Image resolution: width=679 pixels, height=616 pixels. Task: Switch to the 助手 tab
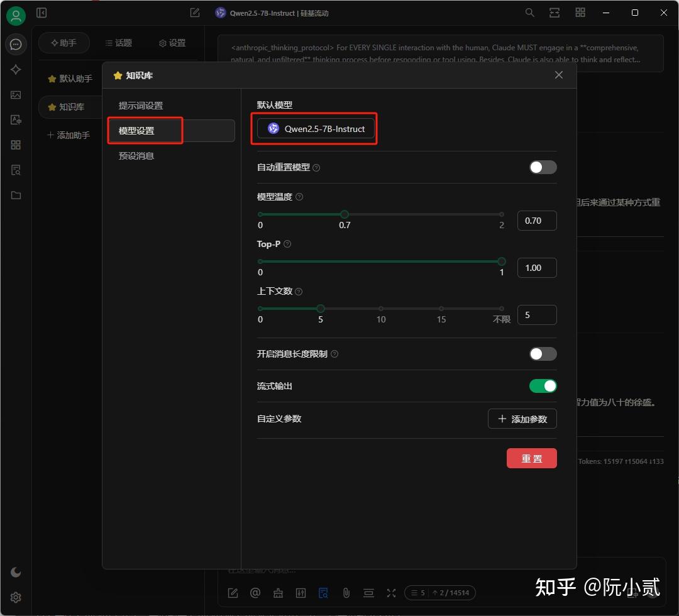[x=64, y=43]
